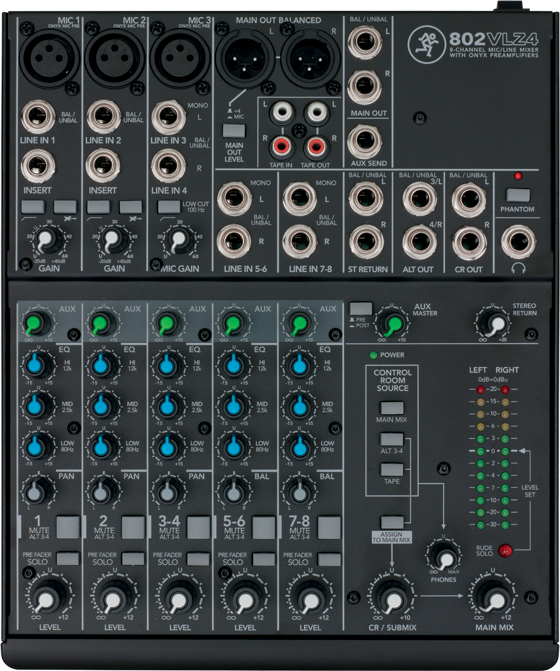Click the MIC 1 XLR input
Screen dimensions: 560x671
click(50, 56)
